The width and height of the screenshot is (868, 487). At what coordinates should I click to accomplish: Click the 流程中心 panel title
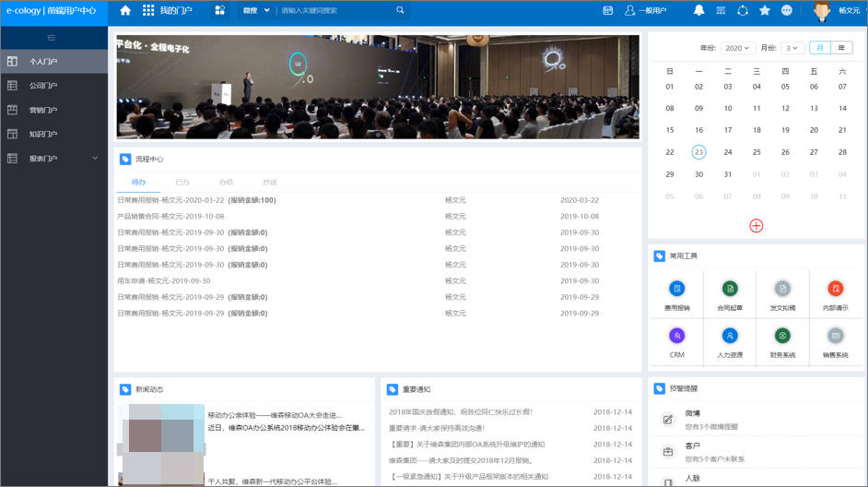tap(149, 159)
